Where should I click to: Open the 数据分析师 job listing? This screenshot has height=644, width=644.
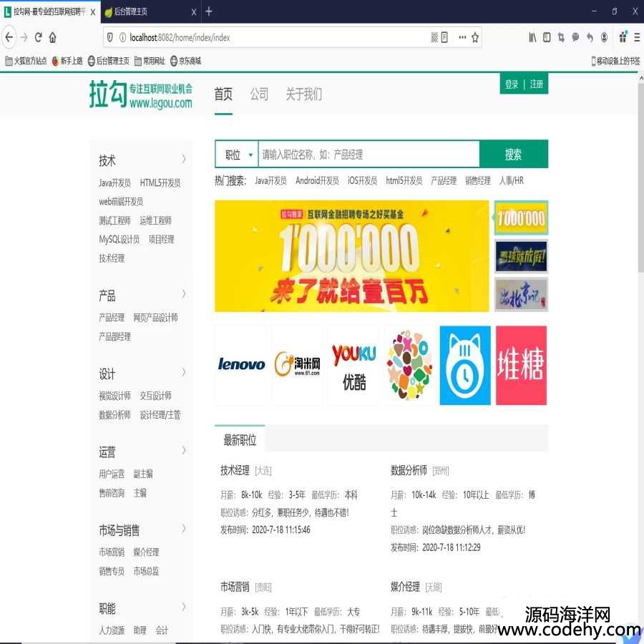pyautogui.click(x=409, y=470)
